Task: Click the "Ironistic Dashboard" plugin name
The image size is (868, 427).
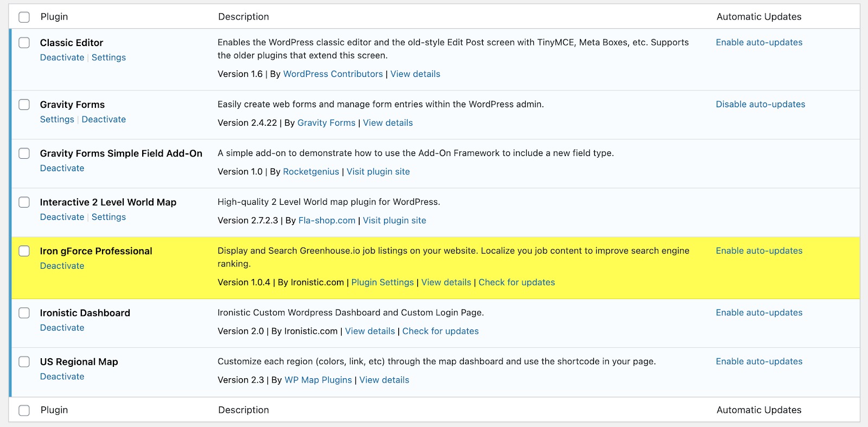Action: (x=85, y=313)
